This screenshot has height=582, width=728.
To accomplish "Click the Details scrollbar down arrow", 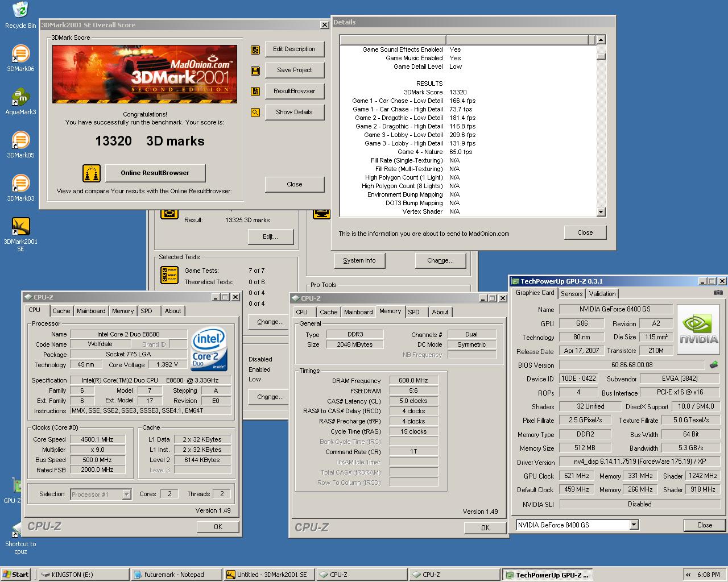I will (x=601, y=212).
